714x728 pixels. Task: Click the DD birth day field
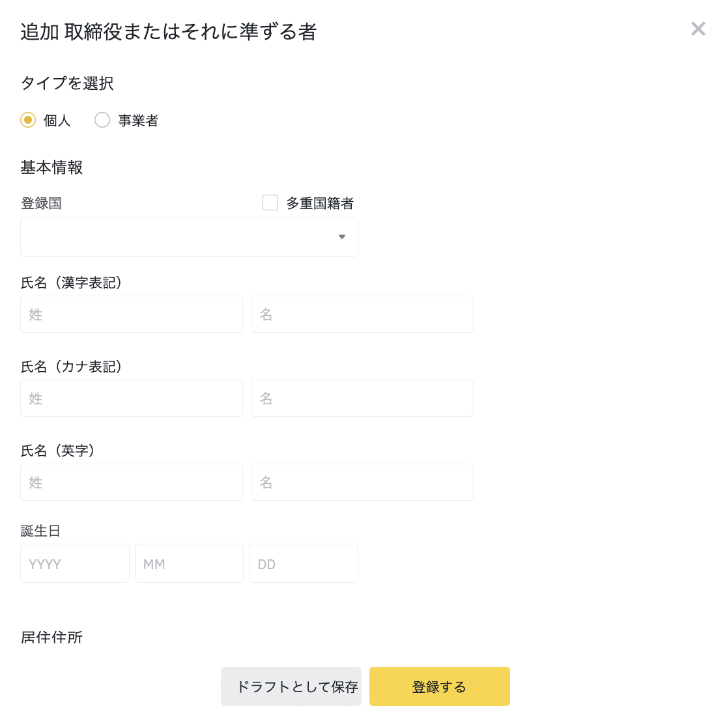click(x=304, y=563)
